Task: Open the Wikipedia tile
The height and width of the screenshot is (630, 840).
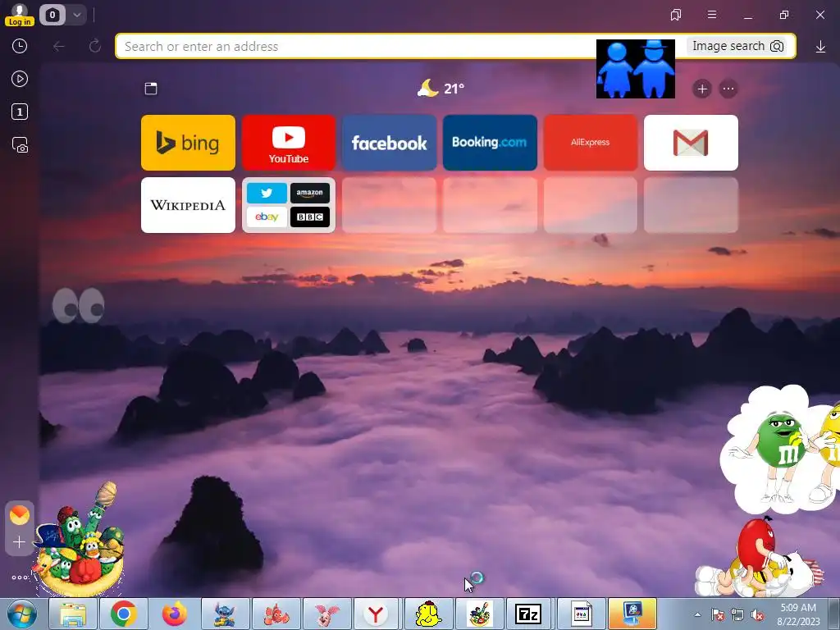Action: [x=188, y=205]
